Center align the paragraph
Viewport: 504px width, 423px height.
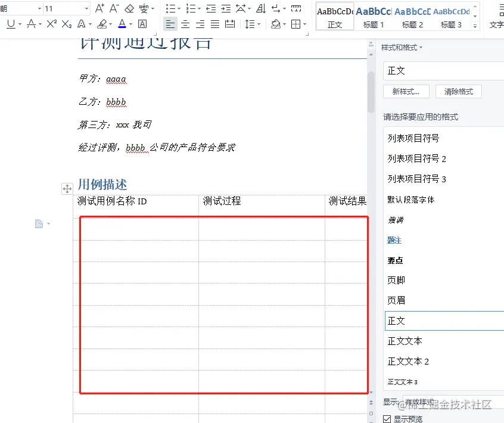185,24
